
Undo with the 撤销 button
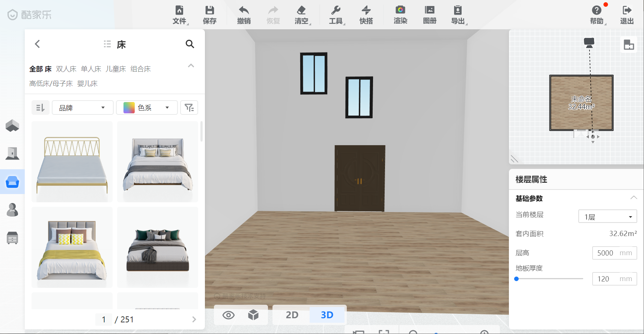pyautogui.click(x=244, y=15)
